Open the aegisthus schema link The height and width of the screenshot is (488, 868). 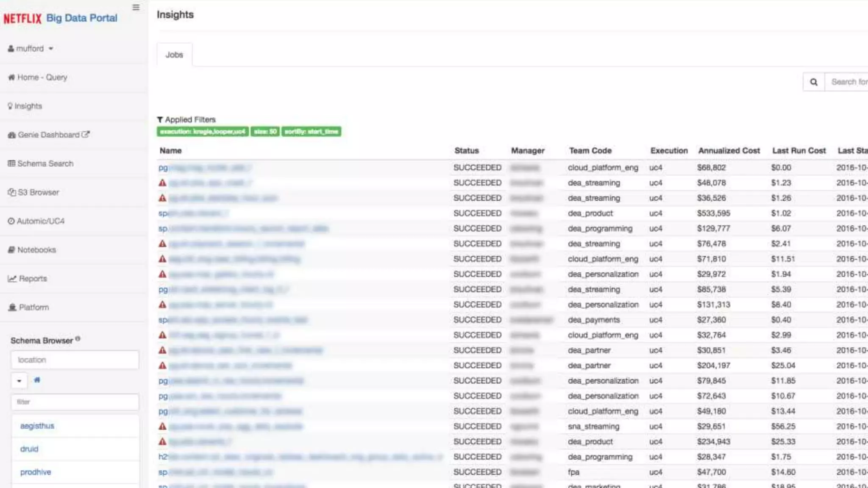pos(37,426)
